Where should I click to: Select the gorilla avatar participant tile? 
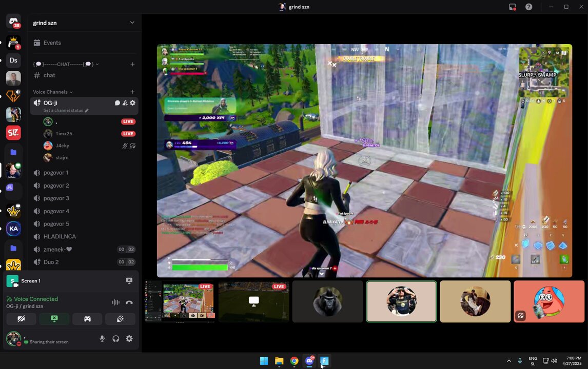(328, 301)
